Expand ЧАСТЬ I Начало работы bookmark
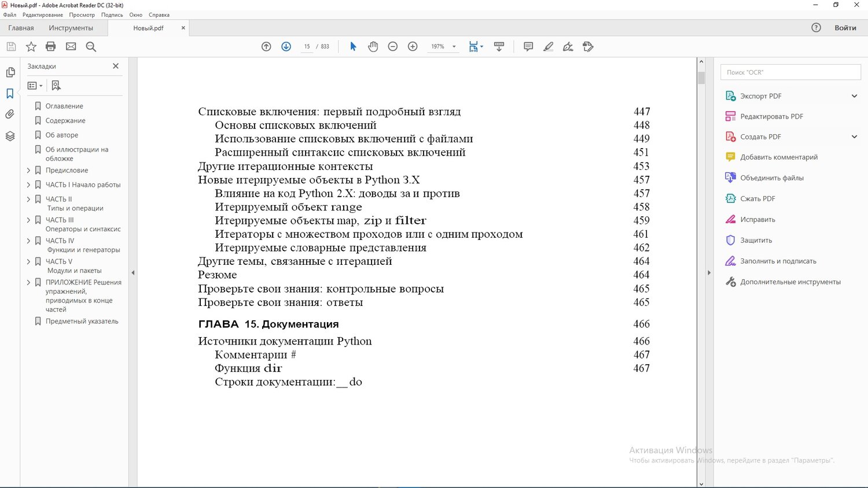 (28, 185)
